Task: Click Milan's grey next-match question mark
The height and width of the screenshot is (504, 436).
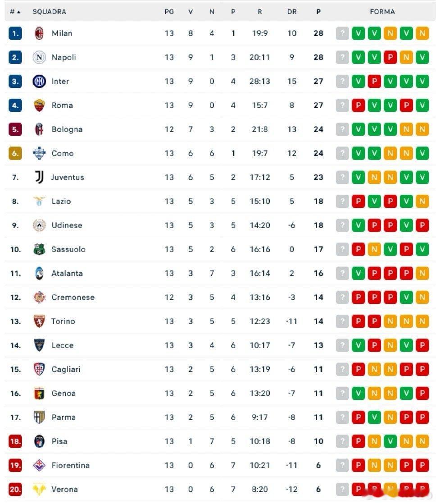Action: (342, 33)
